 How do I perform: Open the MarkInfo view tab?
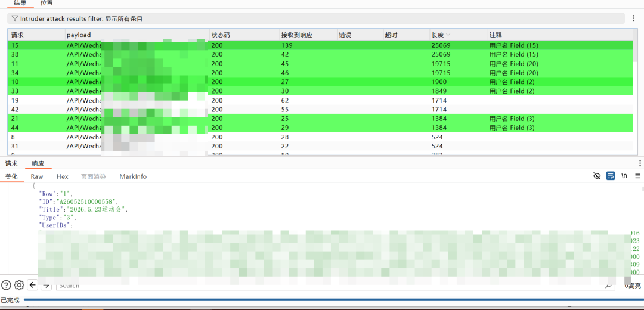pos(133,176)
